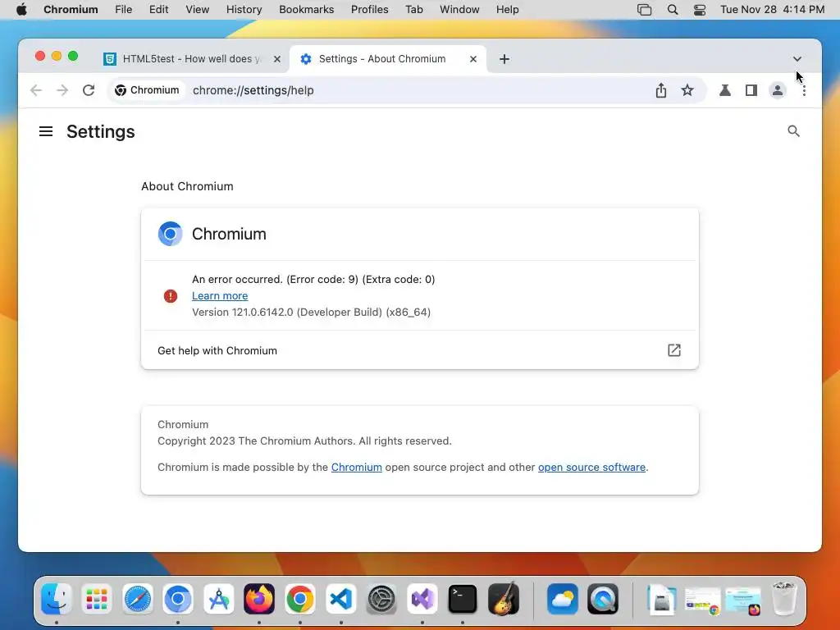Viewport: 840px width, 630px height.
Task: Launch Firefox from the dock
Action: point(259,598)
